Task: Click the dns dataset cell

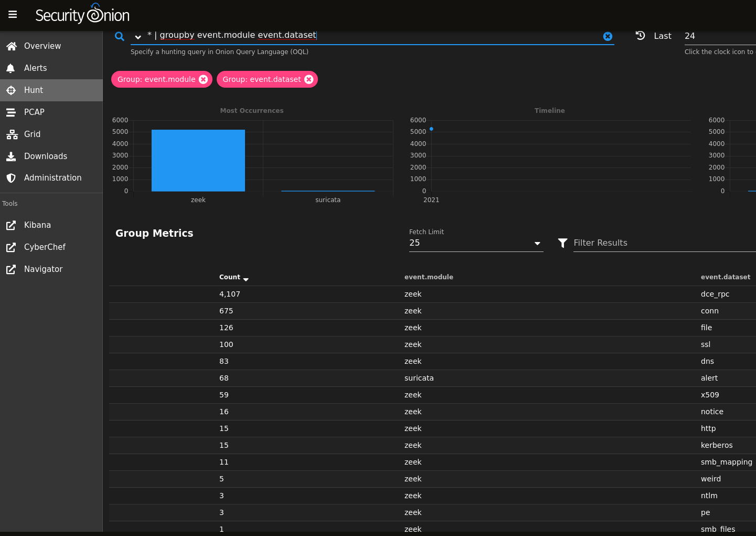Action: [x=707, y=361]
